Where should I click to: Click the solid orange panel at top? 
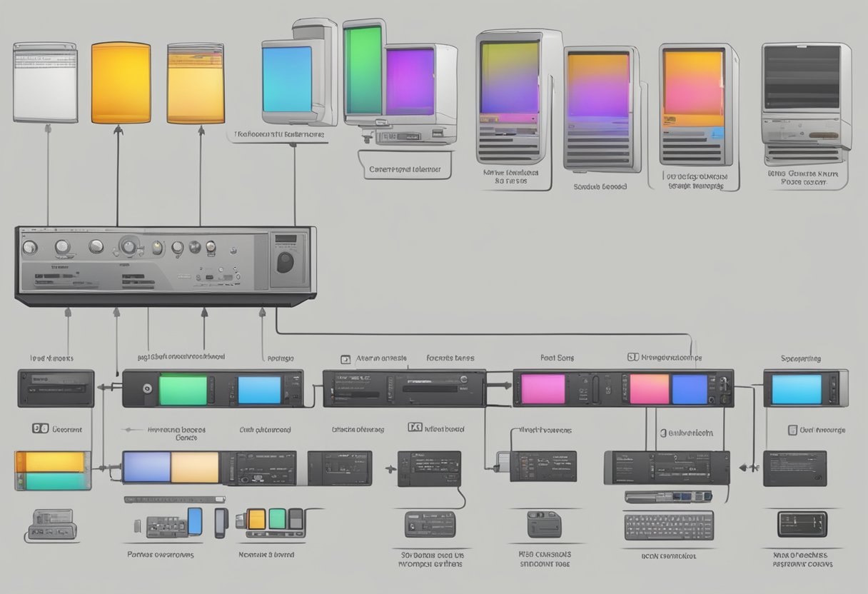(x=121, y=83)
